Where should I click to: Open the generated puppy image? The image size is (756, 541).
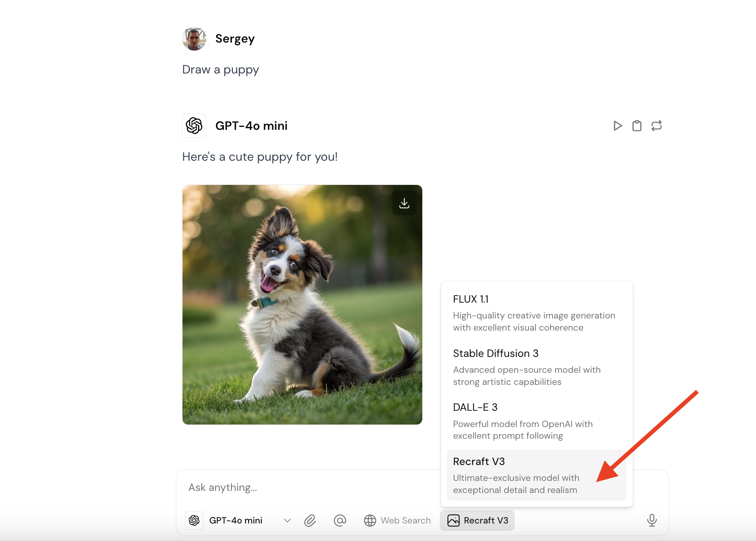(x=302, y=305)
